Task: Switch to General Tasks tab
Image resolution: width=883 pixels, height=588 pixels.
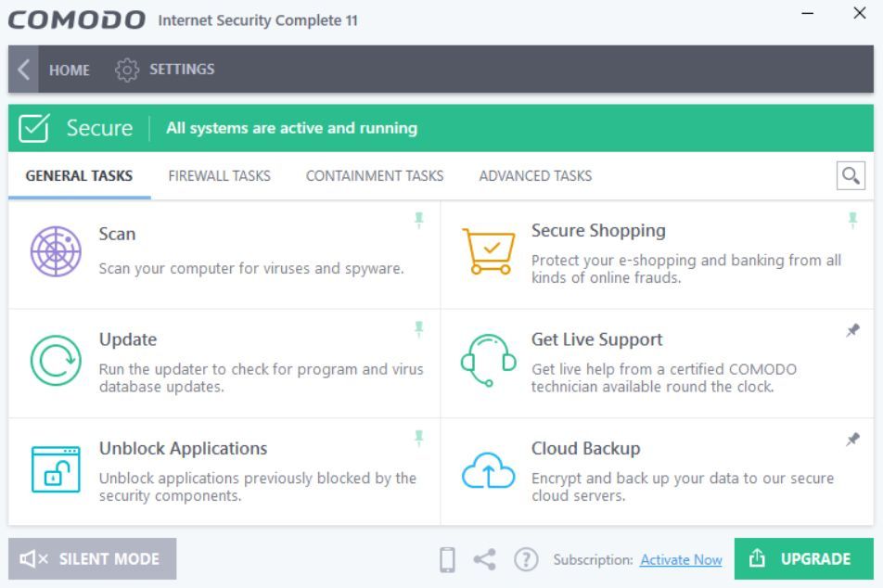Action: coord(80,176)
